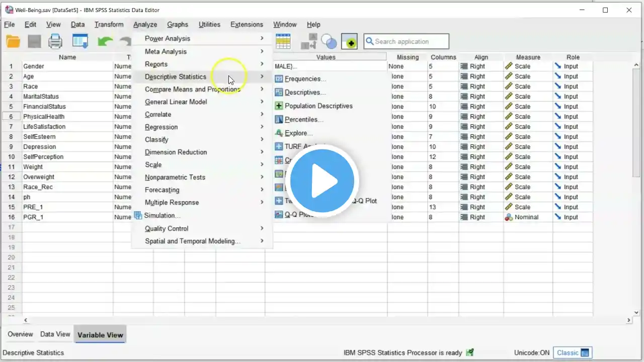Click the large blue play button

[x=322, y=180]
